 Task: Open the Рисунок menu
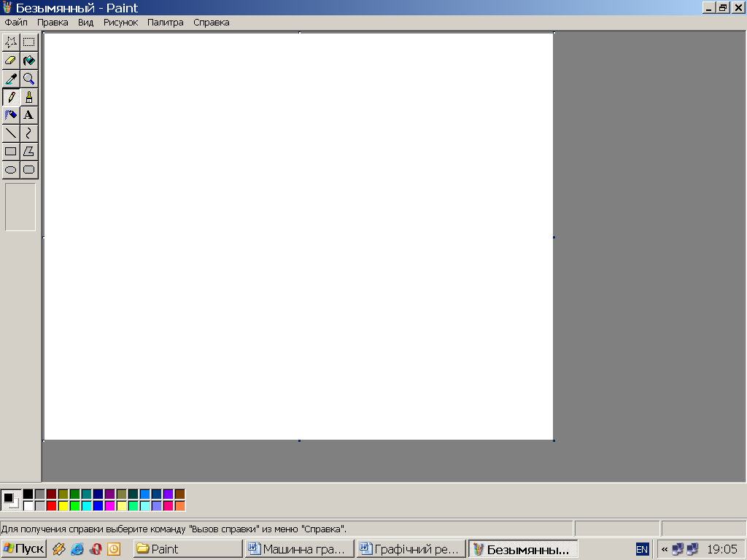point(120,23)
